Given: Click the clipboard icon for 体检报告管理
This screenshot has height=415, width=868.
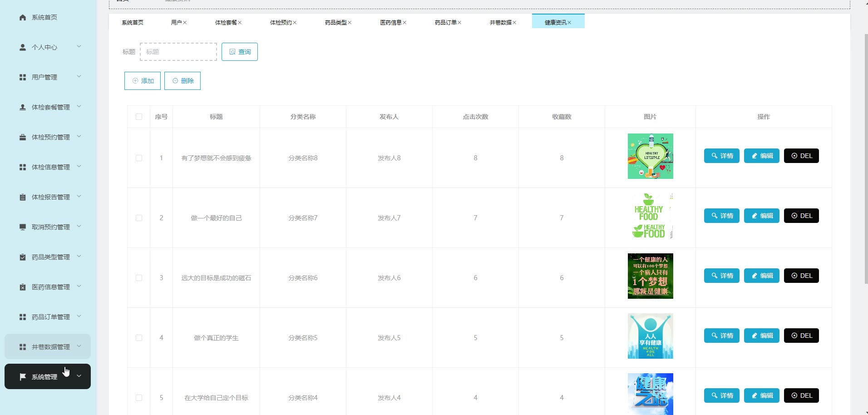Looking at the screenshot, I should [23, 197].
